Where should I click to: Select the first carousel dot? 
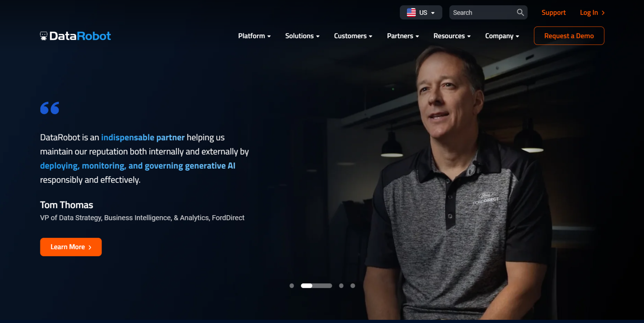[x=291, y=285]
